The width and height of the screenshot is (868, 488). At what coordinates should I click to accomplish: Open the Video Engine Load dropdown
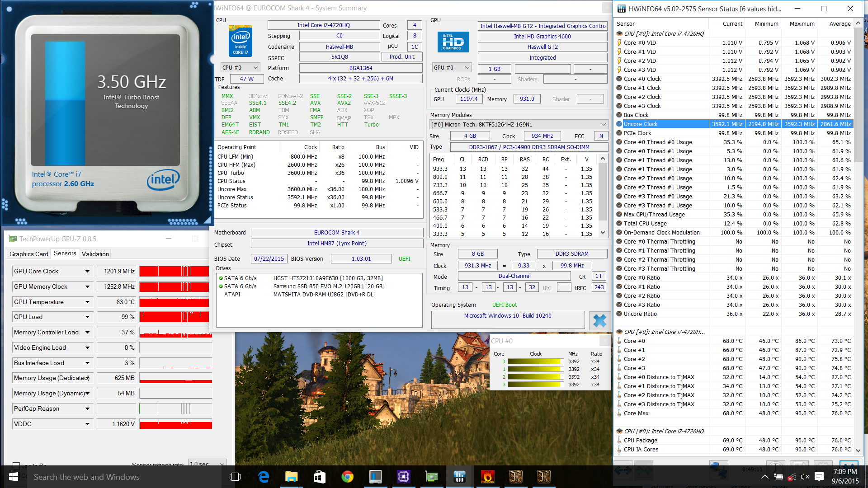tap(87, 348)
